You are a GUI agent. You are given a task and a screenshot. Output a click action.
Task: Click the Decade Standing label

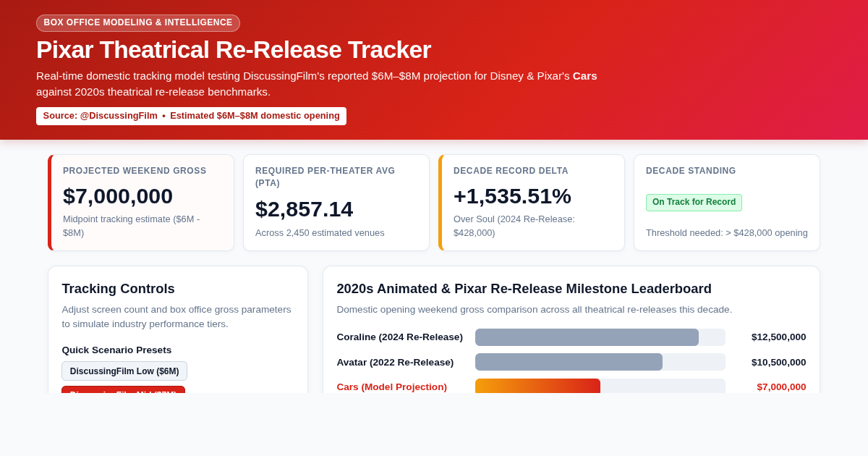coord(691,171)
